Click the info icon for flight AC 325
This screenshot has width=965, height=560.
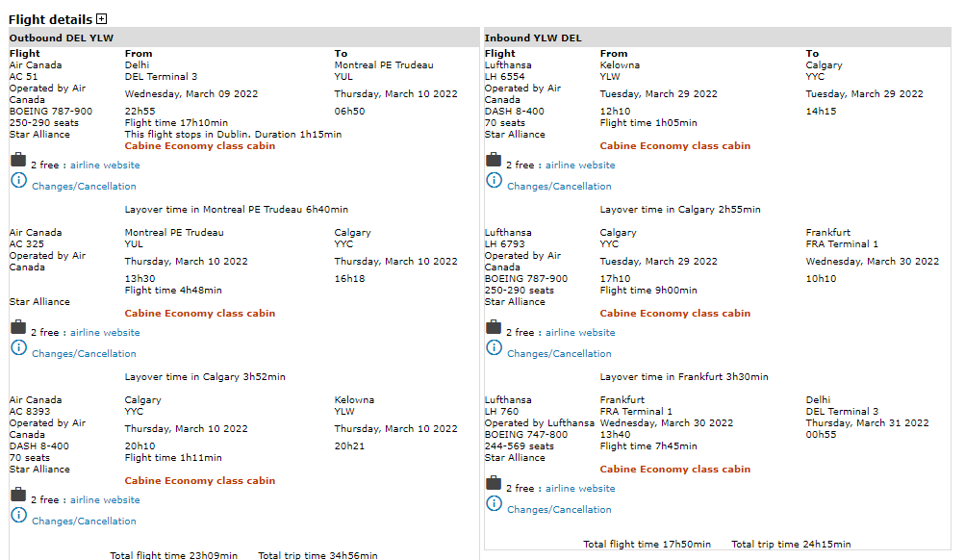tap(18, 349)
